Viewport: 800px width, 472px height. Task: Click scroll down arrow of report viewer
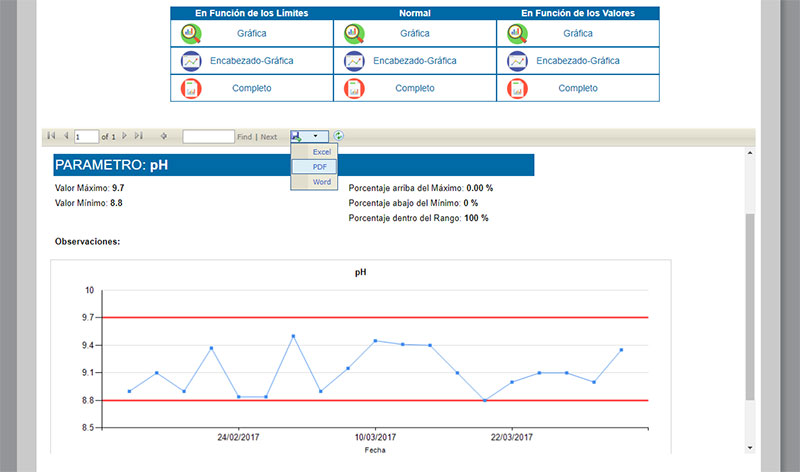click(749, 448)
